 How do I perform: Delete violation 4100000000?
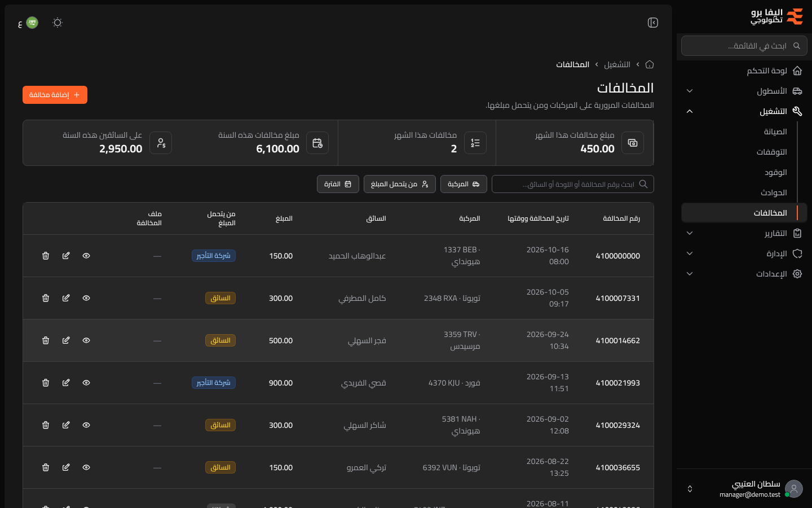click(46, 256)
